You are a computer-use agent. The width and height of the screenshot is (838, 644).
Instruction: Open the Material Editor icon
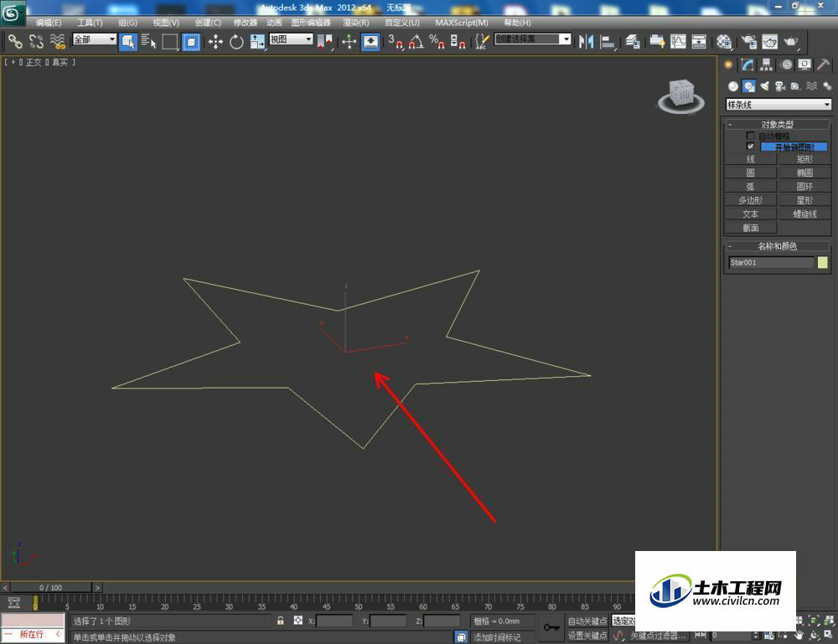[x=724, y=42]
